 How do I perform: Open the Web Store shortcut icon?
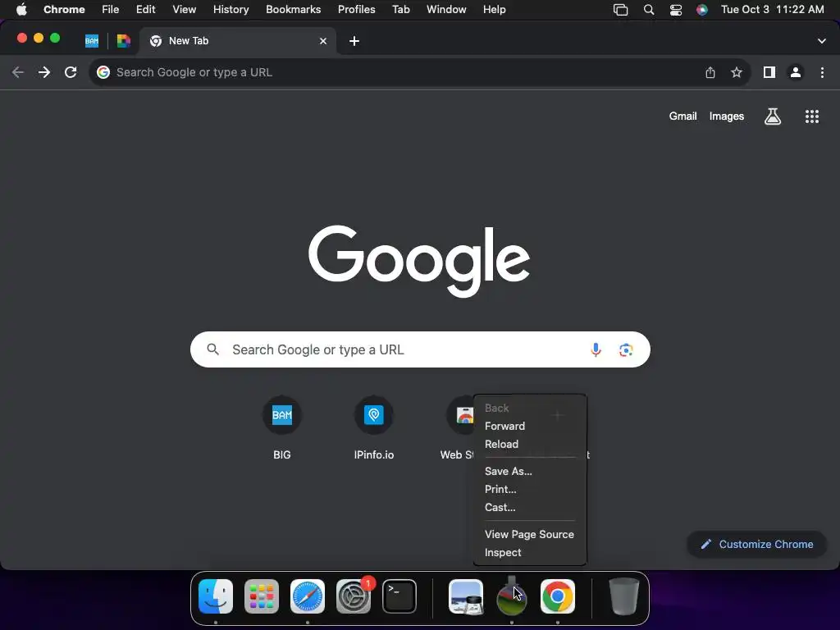click(x=459, y=415)
